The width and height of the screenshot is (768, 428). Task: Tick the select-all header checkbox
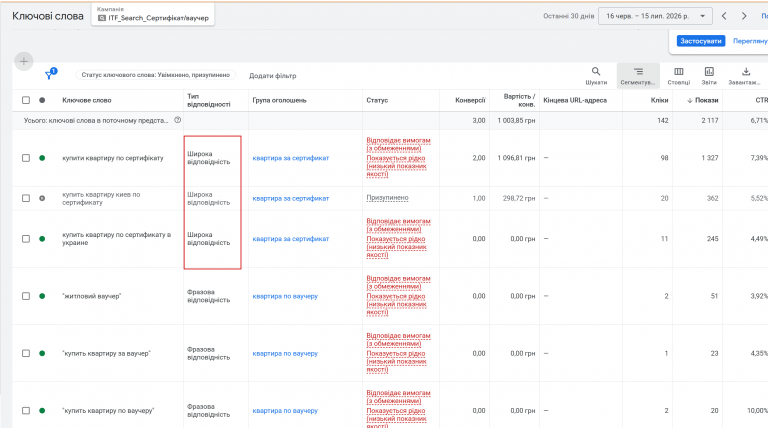pyautogui.click(x=26, y=100)
